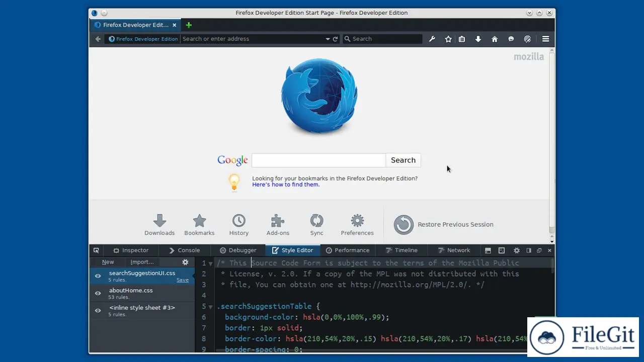
Task: Save searchSuggestionUI.css via Save link
Action: 183,280
